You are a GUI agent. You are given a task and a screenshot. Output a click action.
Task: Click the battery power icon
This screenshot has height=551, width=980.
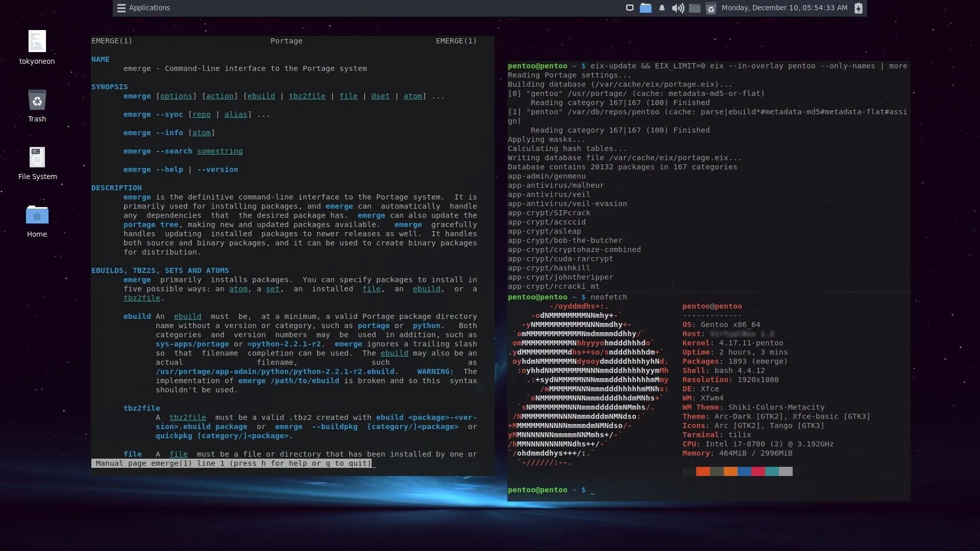click(859, 8)
